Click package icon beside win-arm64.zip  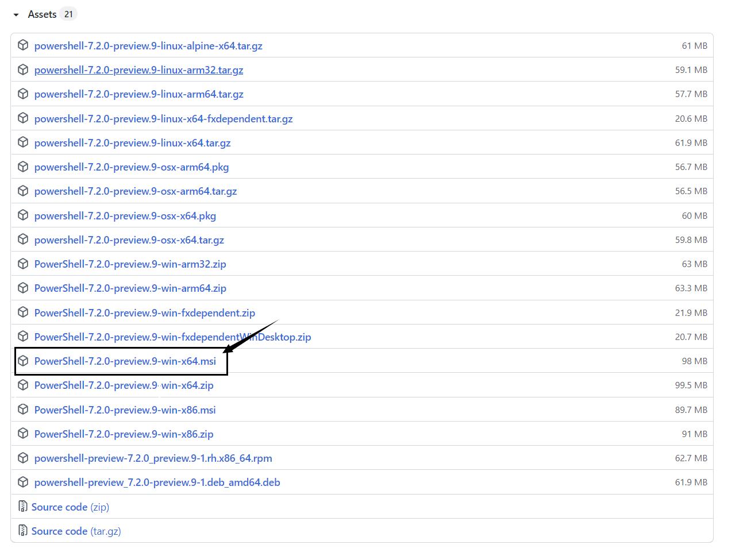pos(23,288)
